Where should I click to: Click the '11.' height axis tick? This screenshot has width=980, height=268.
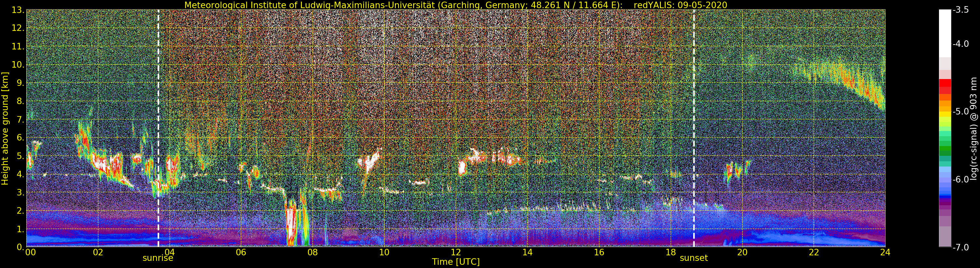18,47
